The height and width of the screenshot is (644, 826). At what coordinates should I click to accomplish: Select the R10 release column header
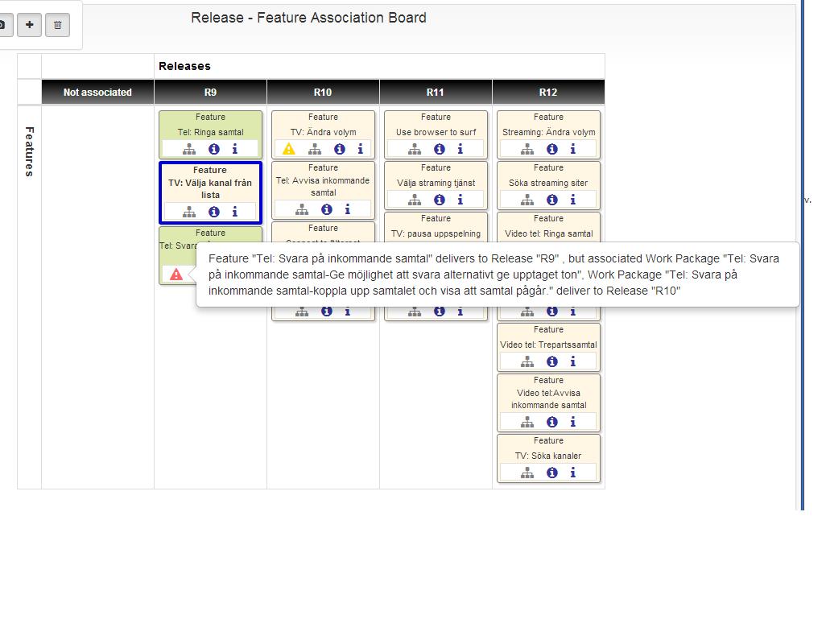point(323,92)
